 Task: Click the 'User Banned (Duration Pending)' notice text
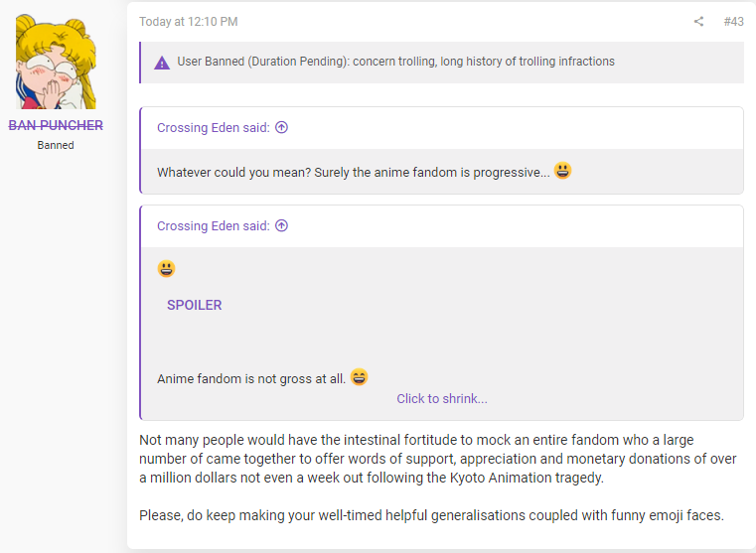[x=395, y=62]
